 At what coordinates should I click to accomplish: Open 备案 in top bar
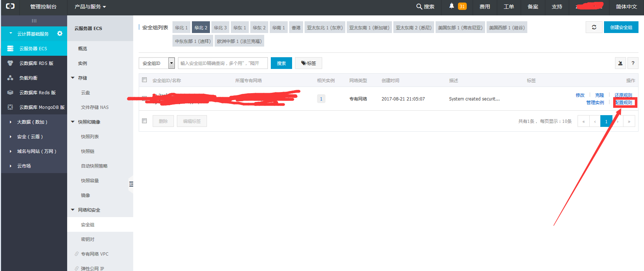tap(533, 7)
